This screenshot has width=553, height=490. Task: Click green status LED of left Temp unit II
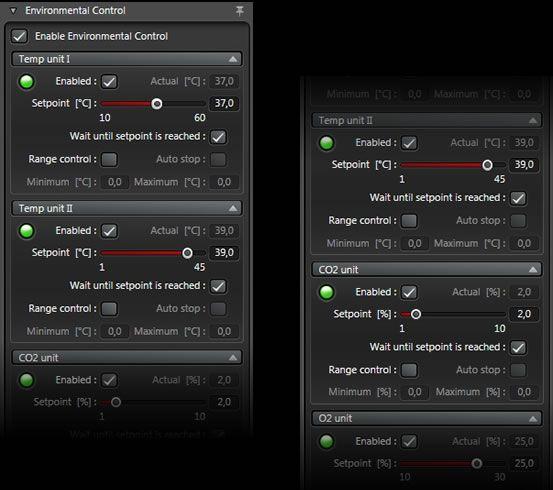point(27,231)
